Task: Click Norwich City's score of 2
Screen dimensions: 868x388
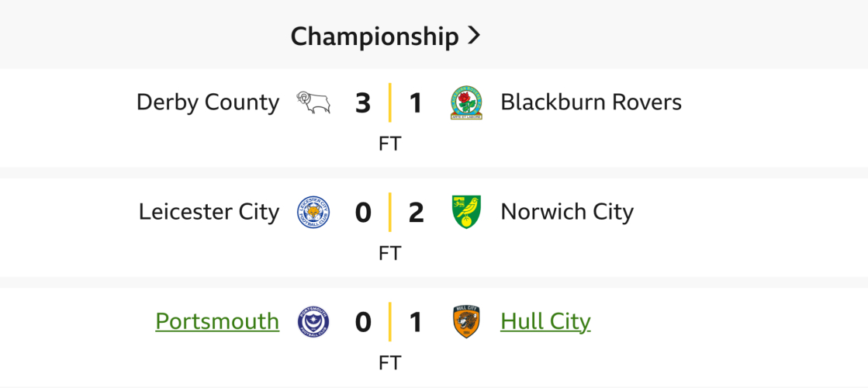Action: pos(416,213)
